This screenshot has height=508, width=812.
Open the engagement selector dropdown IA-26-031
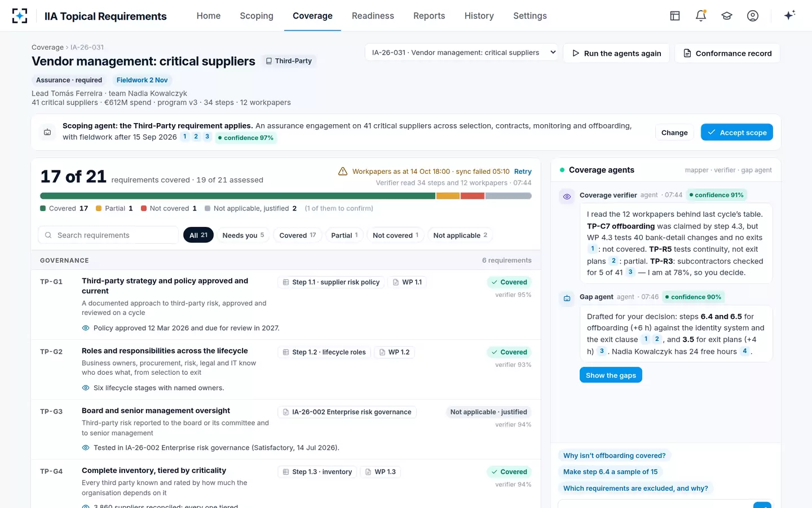pyautogui.click(x=462, y=52)
